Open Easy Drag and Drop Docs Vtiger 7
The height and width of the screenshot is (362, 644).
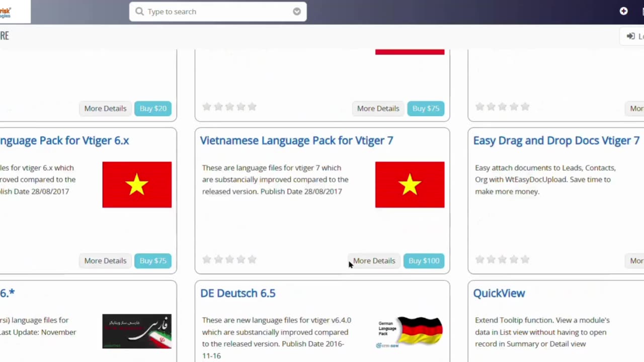click(x=556, y=141)
